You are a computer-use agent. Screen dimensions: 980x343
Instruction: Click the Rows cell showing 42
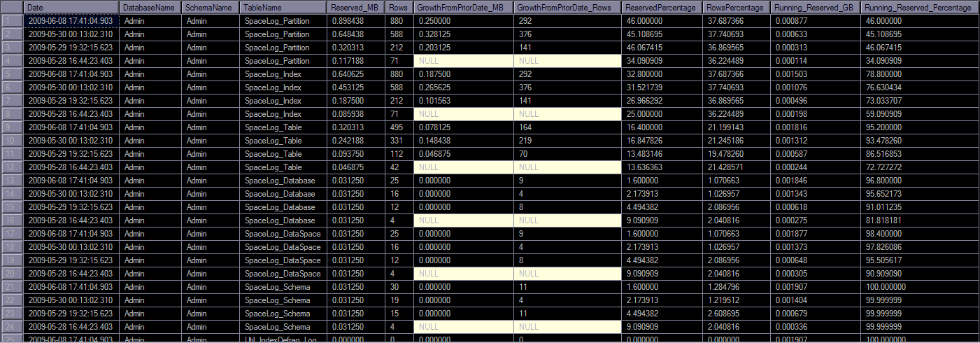[x=399, y=167]
